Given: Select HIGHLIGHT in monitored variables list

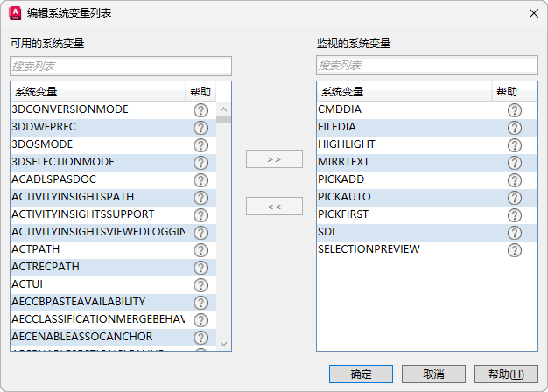Looking at the screenshot, I should (x=347, y=144).
